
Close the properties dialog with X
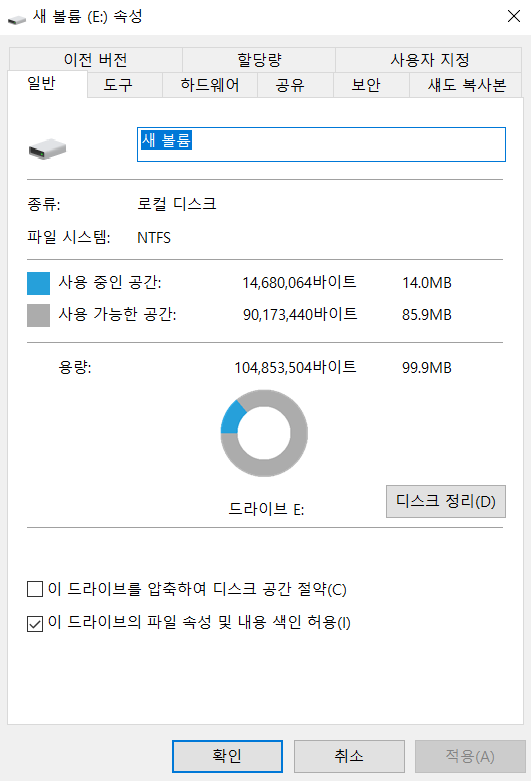click(x=514, y=16)
